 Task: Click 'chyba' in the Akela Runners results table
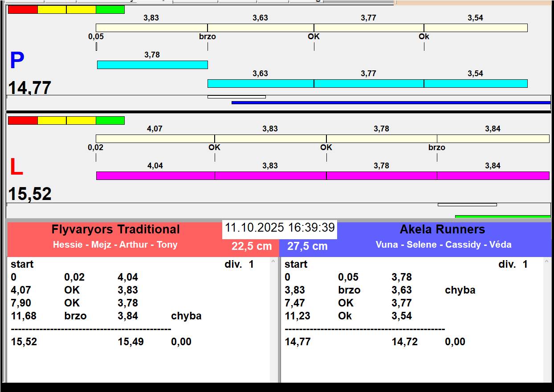click(x=460, y=290)
